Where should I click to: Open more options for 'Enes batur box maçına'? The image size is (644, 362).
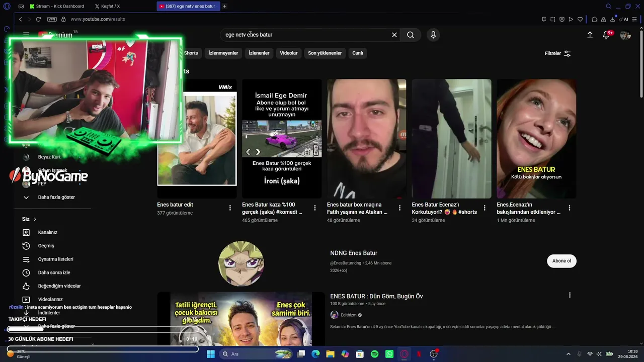(x=400, y=208)
